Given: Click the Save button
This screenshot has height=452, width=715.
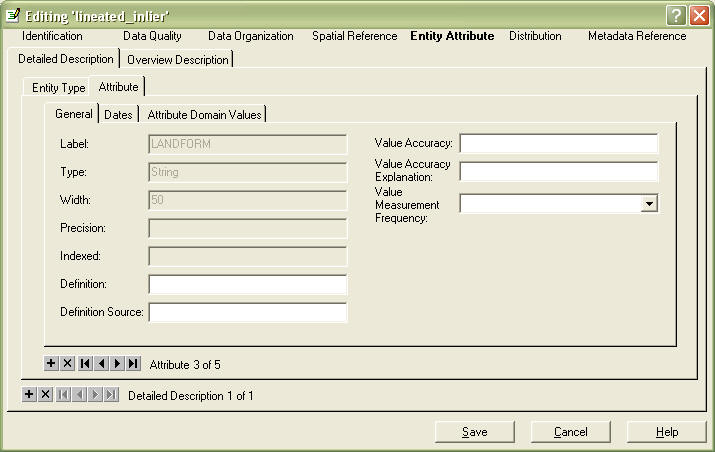Looking at the screenshot, I should [x=474, y=432].
